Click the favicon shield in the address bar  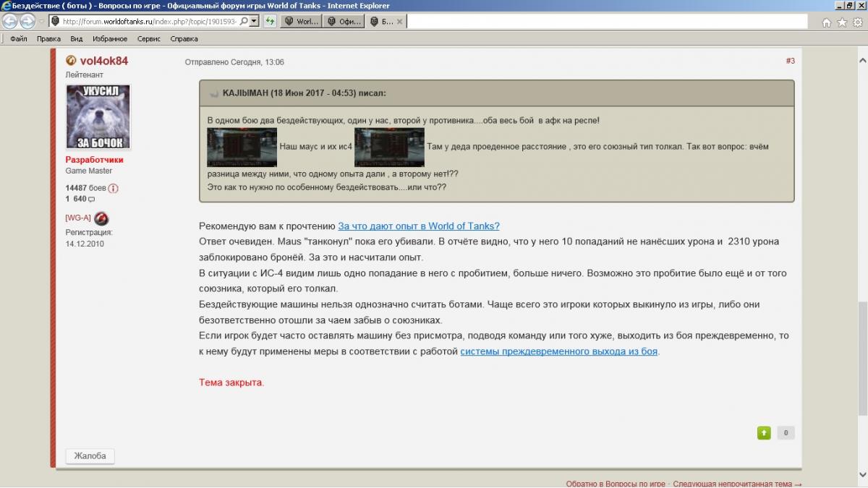tap(56, 22)
